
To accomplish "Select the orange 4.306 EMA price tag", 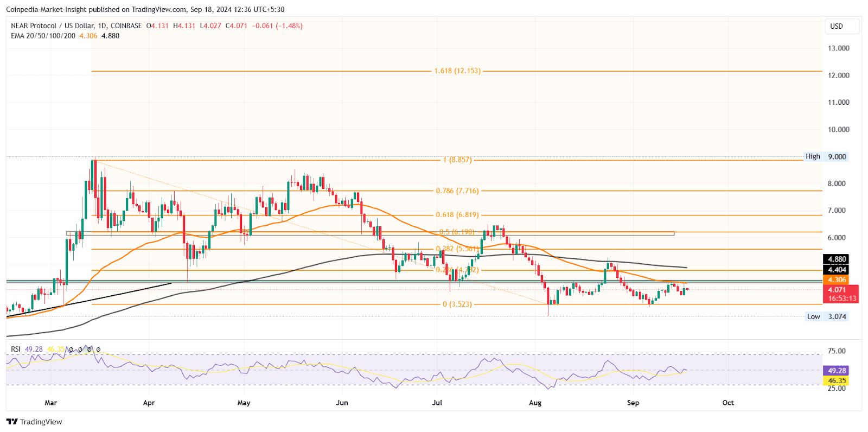I will click(x=836, y=280).
